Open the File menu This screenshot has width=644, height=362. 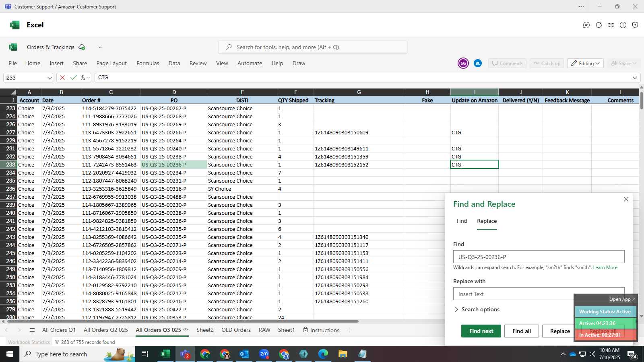pyautogui.click(x=13, y=63)
